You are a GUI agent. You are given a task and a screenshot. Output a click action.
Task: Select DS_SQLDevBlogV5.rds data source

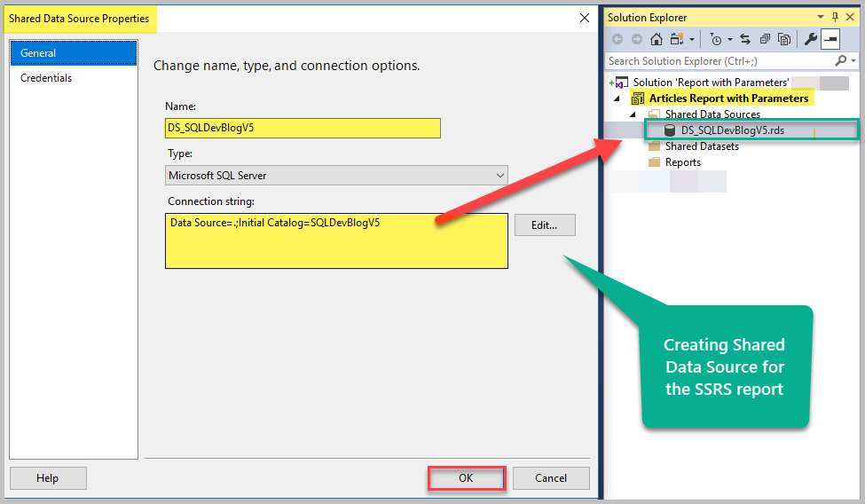coord(733,130)
